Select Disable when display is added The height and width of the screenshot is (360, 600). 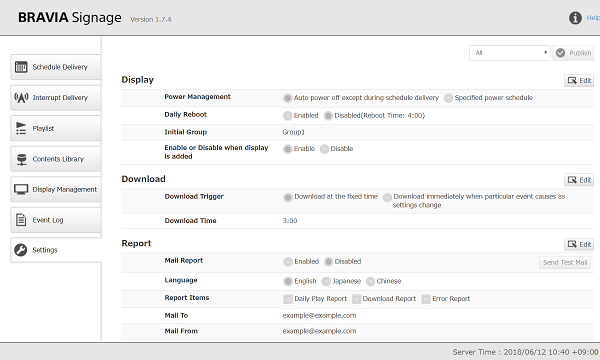[x=324, y=149]
